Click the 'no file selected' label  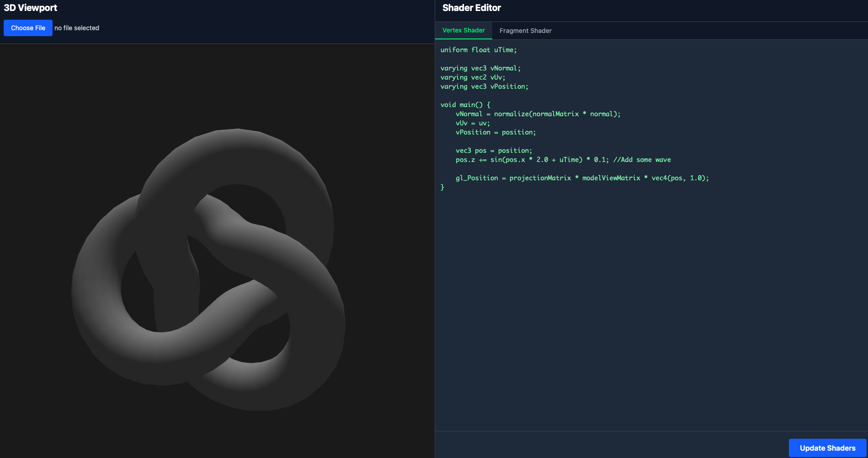pos(77,28)
